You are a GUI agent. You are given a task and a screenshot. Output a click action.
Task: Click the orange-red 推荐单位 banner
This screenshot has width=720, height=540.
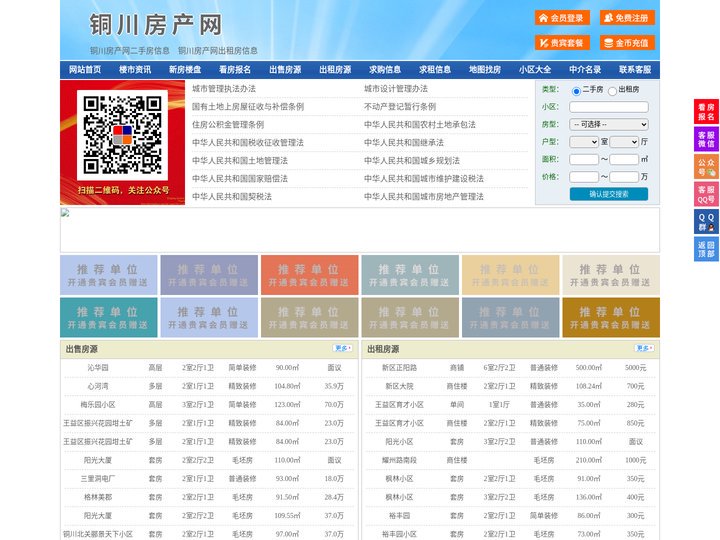coord(309,275)
